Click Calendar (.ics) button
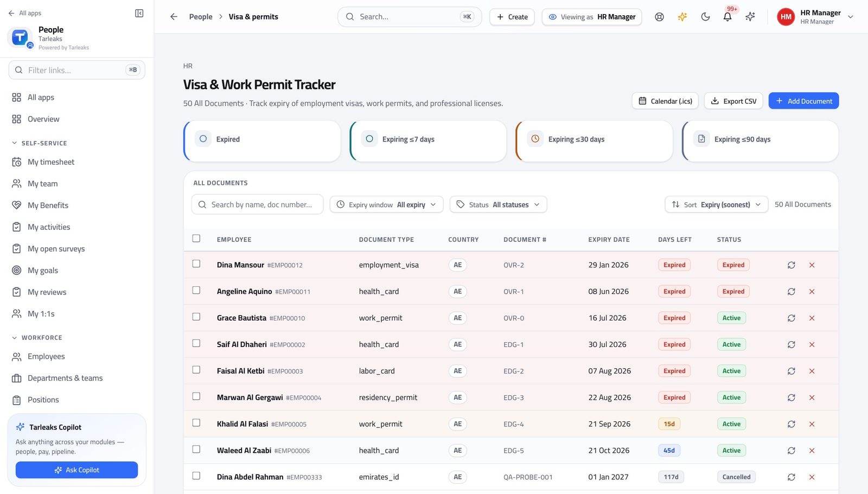Image resolution: width=868 pixels, height=494 pixels. tap(665, 101)
